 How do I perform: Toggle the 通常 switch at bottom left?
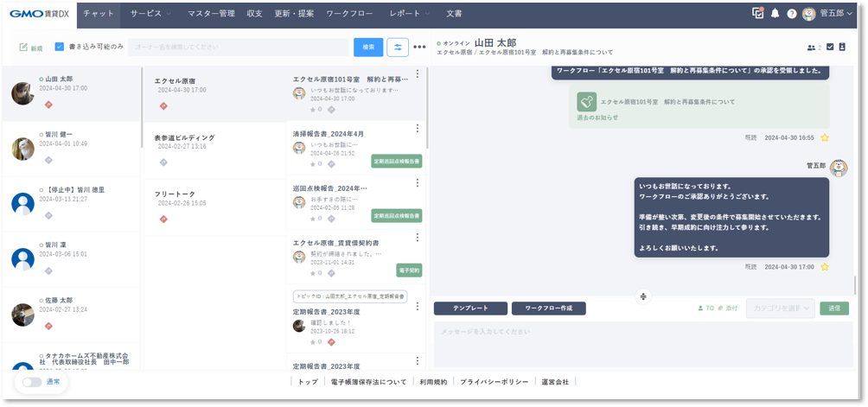(x=32, y=381)
